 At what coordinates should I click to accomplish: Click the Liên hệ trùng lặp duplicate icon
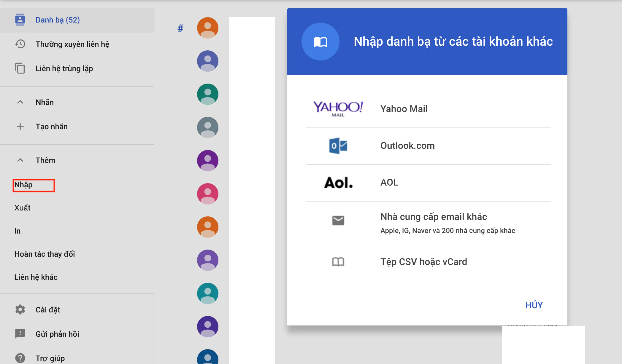pyautogui.click(x=20, y=68)
